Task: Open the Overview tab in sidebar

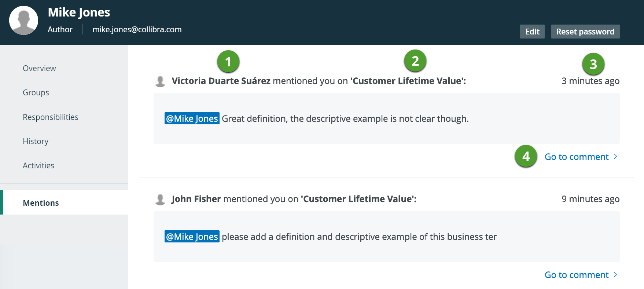Action: click(x=39, y=69)
